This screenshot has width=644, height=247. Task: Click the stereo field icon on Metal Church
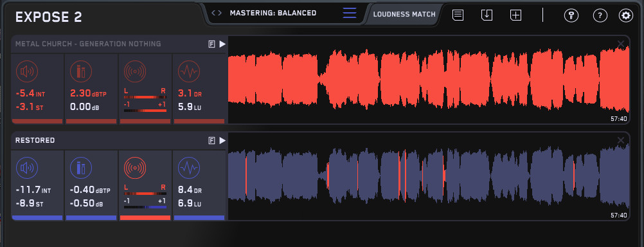[x=135, y=71]
